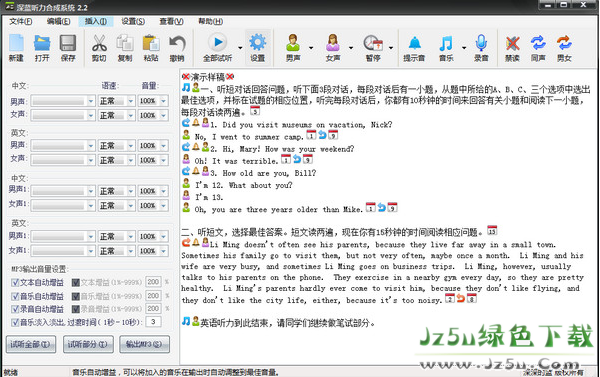The height and width of the screenshot is (377, 600).
Task: Click the pause marker 15 after 阅读相应问题
Action: (x=492, y=230)
